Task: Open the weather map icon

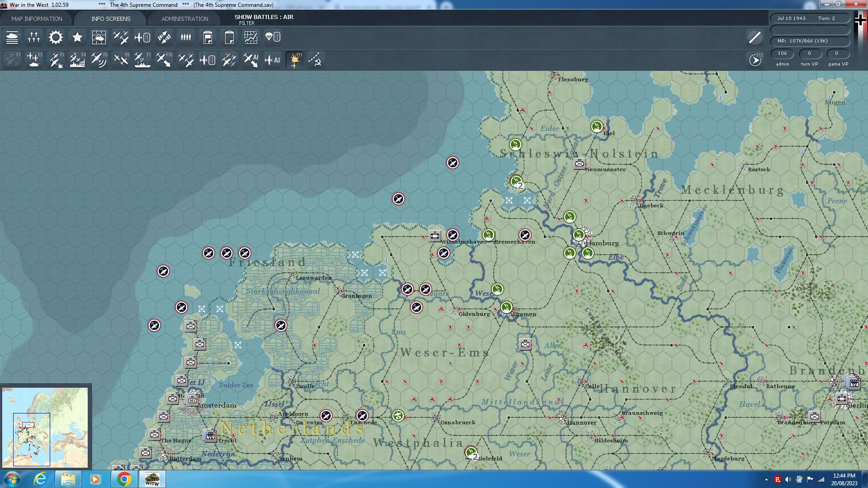Action: click(99, 38)
